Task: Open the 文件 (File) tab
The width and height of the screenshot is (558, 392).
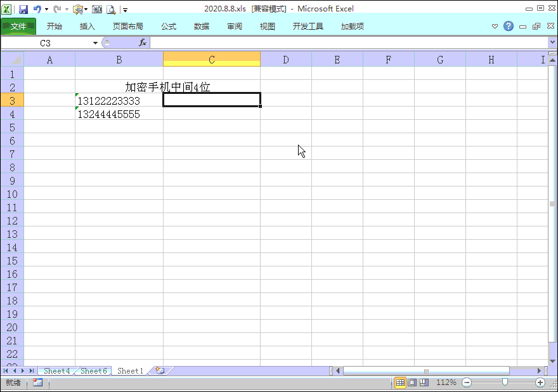Action: coord(18,27)
